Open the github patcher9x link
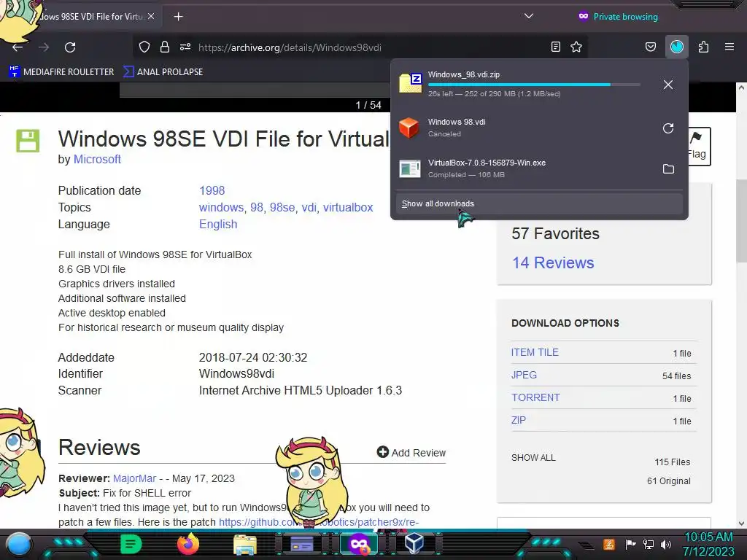The width and height of the screenshot is (747, 560). (x=319, y=522)
